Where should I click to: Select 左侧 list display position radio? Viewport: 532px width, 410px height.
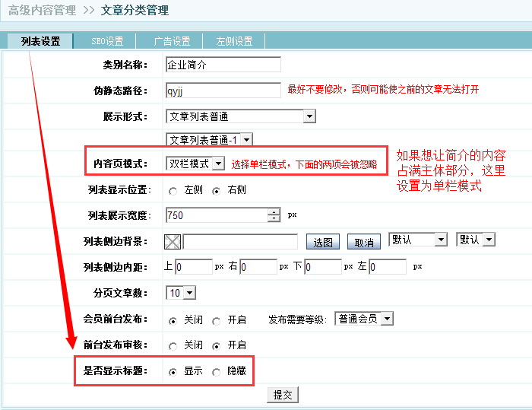(x=173, y=190)
